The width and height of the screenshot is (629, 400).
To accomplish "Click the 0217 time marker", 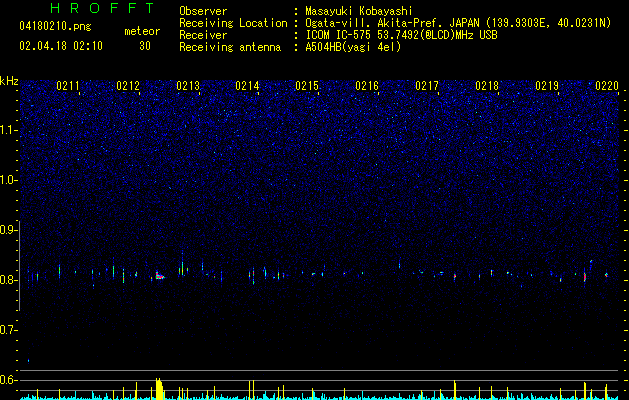I will tap(427, 86).
